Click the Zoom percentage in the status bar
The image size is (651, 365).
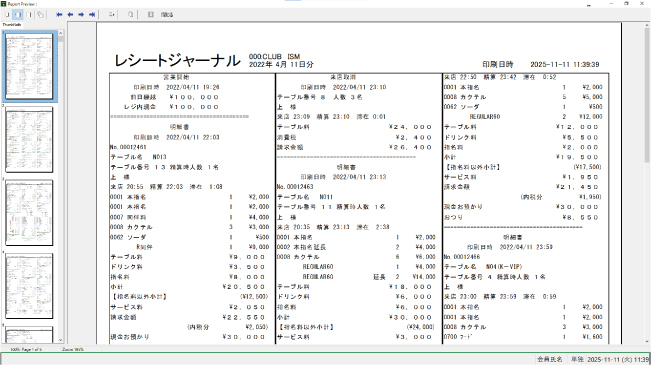73,350
